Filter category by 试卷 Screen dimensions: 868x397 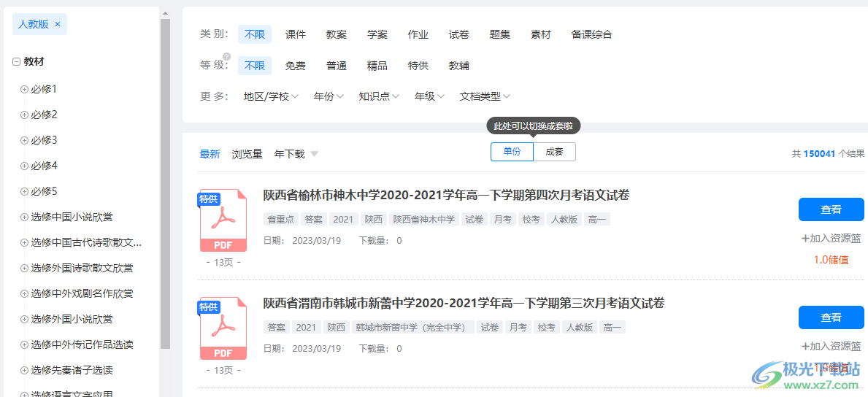[x=459, y=34]
